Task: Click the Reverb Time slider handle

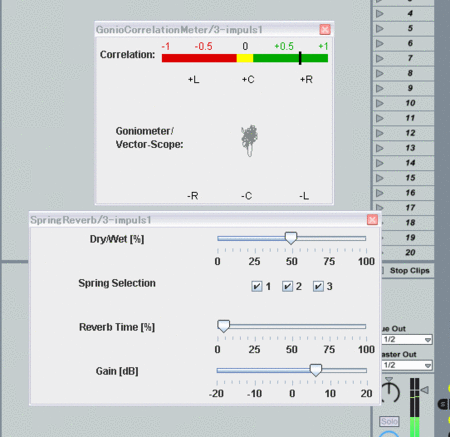Action: pos(223,326)
